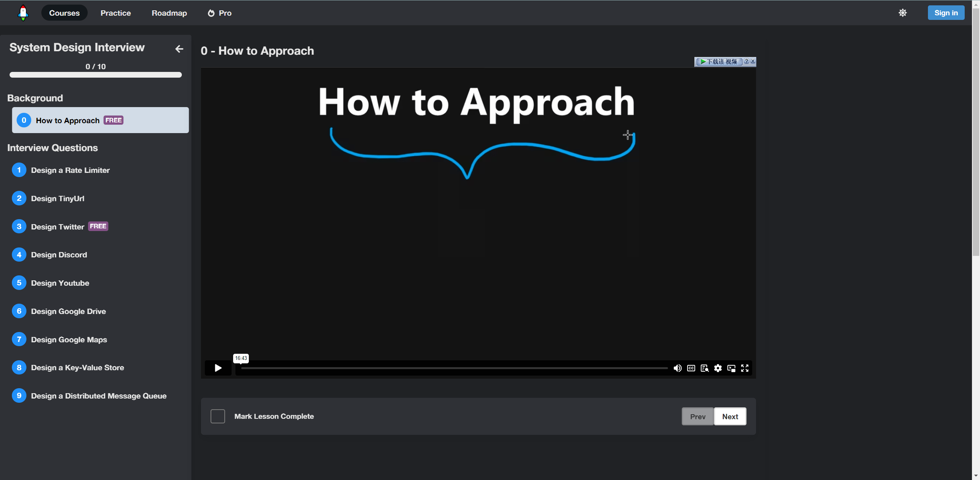
Task: Play the How to Approach video
Action: pyautogui.click(x=218, y=368)
